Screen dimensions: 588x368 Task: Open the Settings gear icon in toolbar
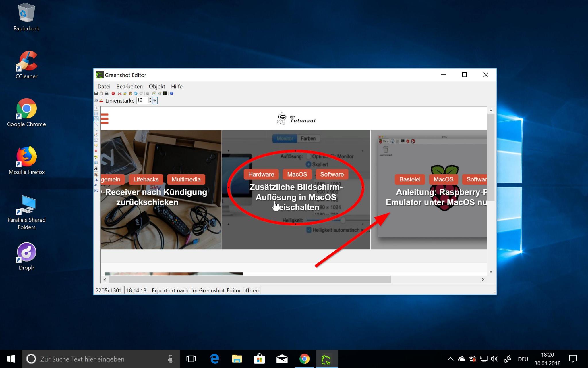point(148,93)
